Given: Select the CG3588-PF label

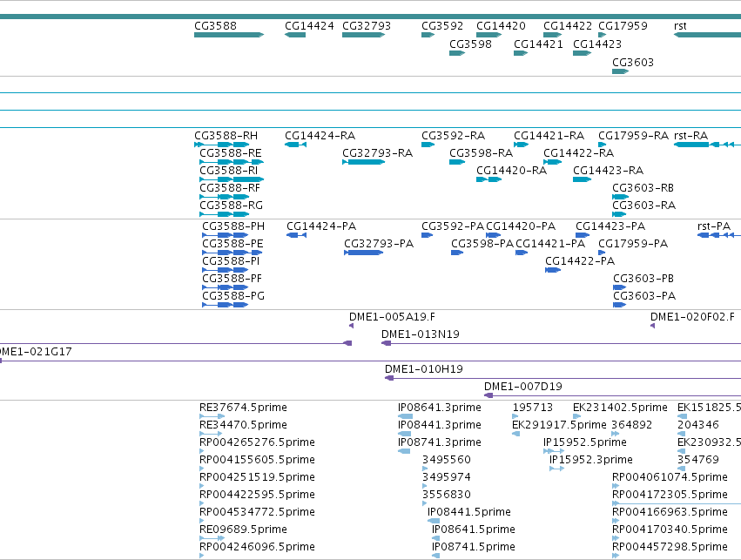Looking at the screenshot, I should (232, 279).
